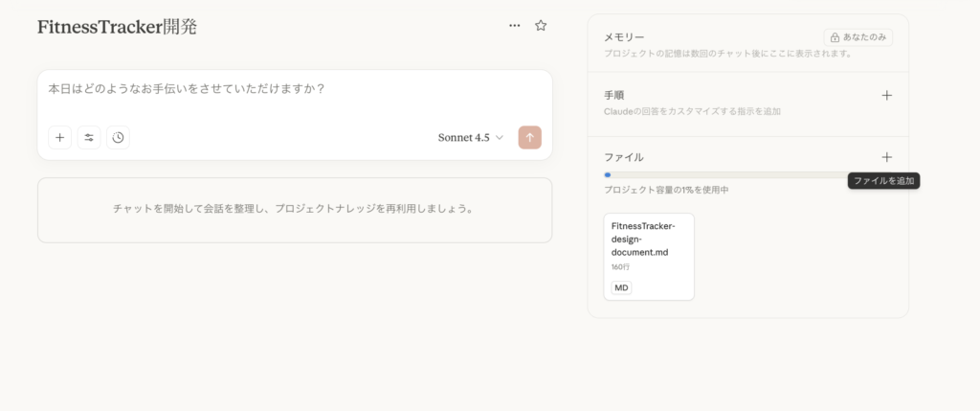Add instructions with the 手順 plus icon
The image size is (980, 411).
pyautogui.click(x=886, y=96)
